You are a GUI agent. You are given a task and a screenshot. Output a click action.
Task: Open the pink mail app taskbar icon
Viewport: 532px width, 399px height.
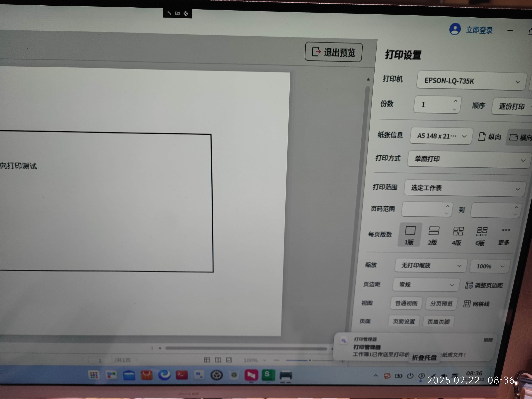[251, 375]
